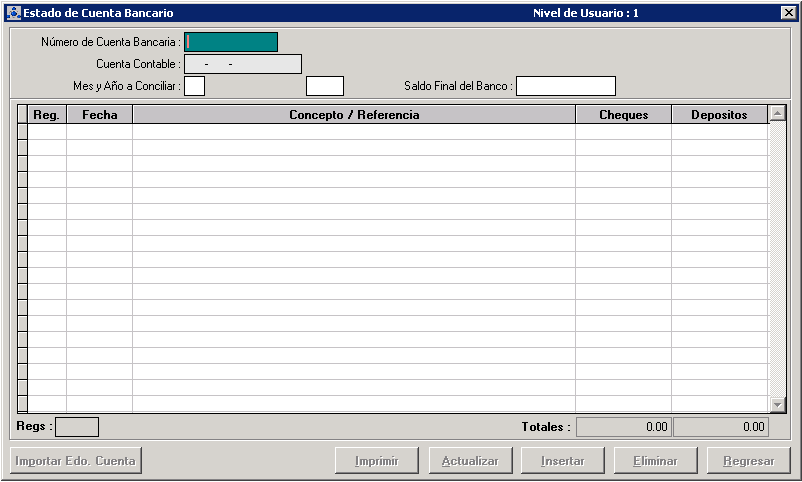The width and height of the screenshot is (802, 482).
Task: Select the month box for Mes a Conciliar
Action: coord(195,86)
